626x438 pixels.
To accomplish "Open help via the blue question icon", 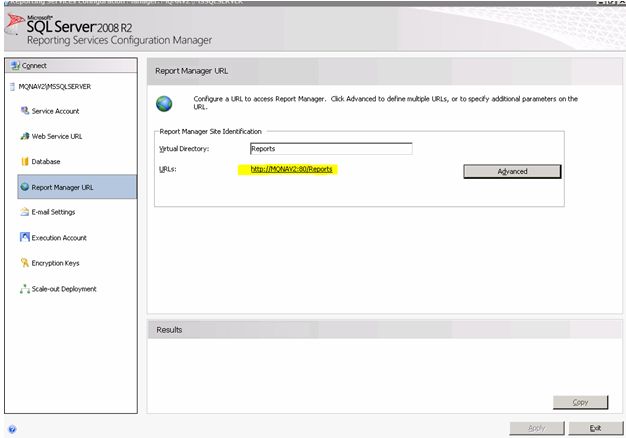I will click(12, 429).
